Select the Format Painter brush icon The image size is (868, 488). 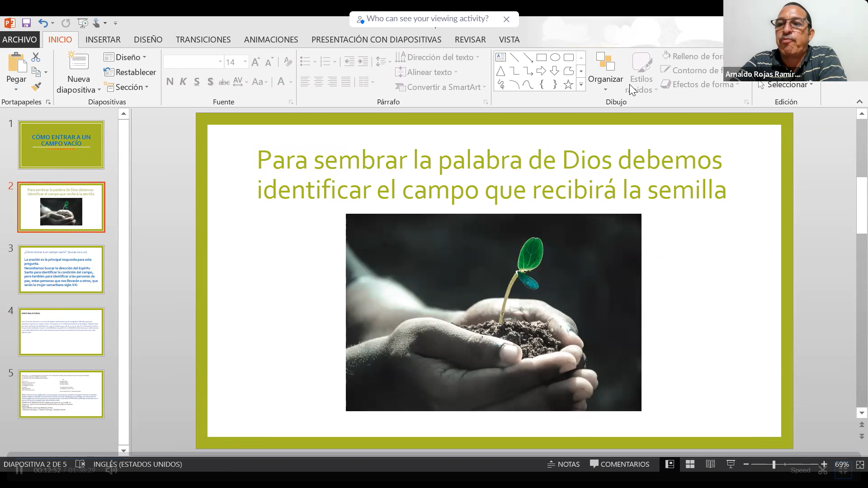[x=36, y=87]
